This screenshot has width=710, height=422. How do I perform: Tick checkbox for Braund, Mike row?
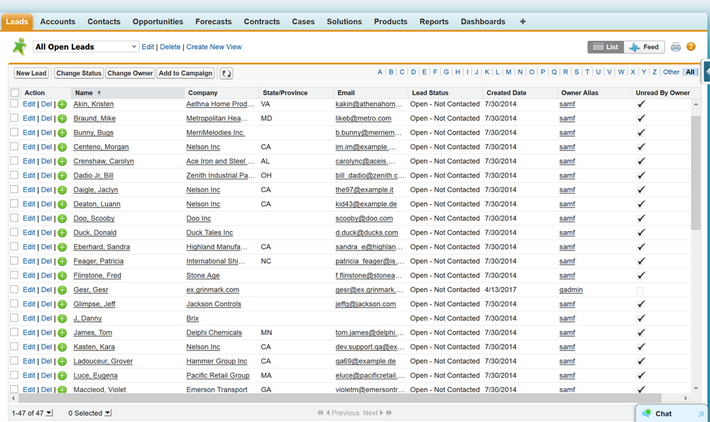tap(14, 118)
